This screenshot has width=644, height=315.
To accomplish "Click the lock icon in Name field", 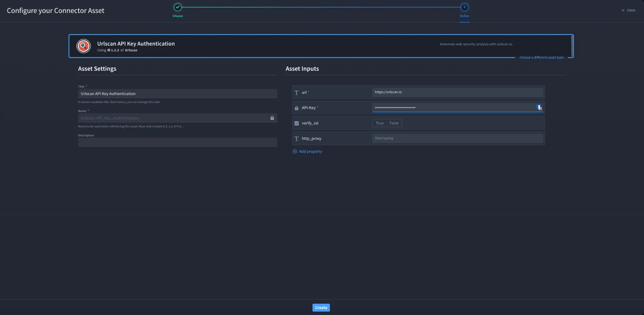I will tap(272, 118).
